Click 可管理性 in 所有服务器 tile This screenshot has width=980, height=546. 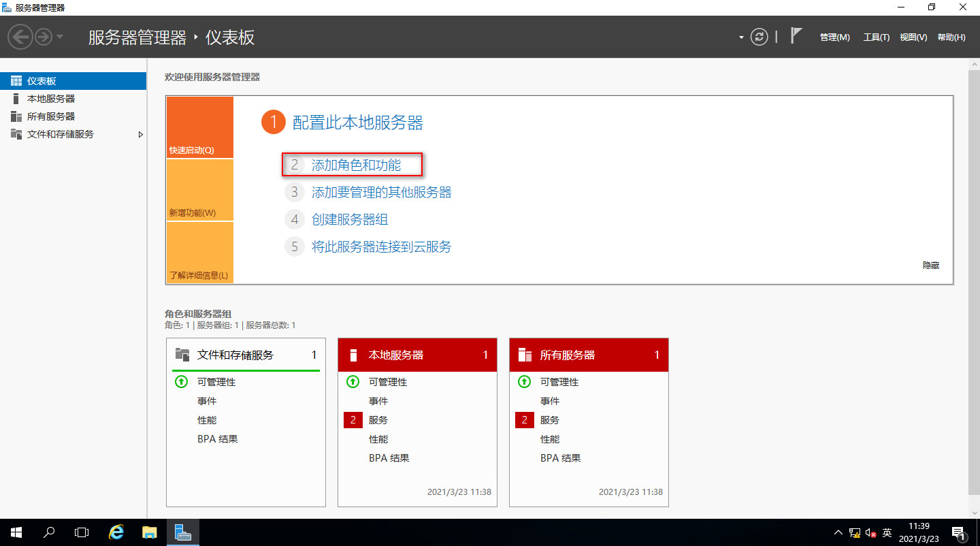coord(559,382)
